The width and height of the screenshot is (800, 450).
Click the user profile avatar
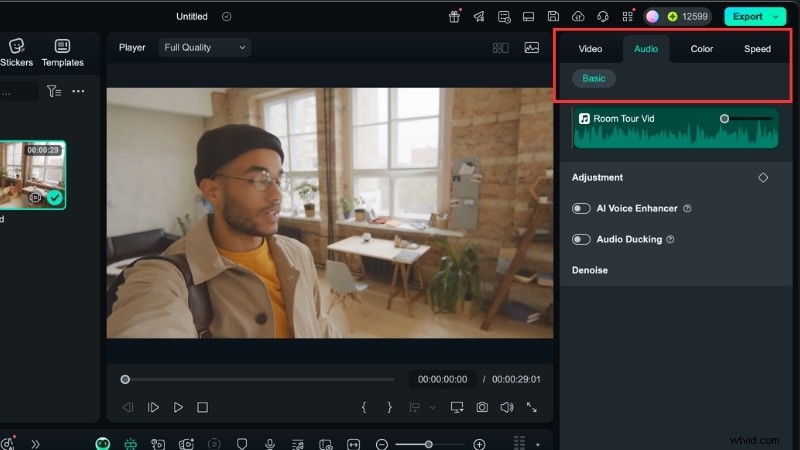652,16
